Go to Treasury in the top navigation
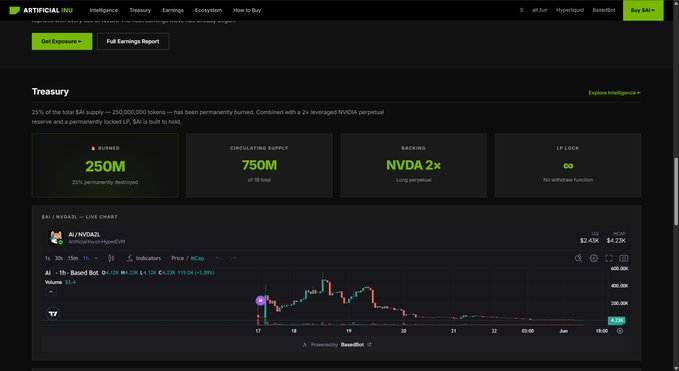The width and height of the screenshot is (679, 371). [140, 10]
